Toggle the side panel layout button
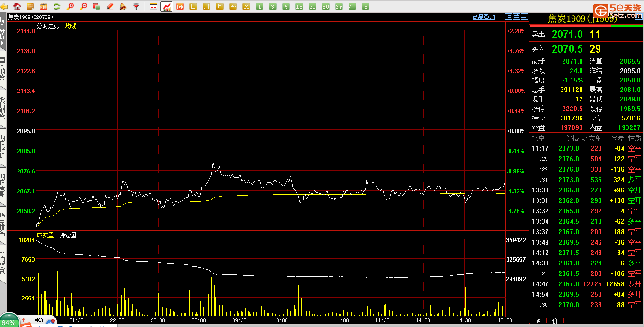Image resolution: width=644 pixels, height=327 pixels. 524,17
